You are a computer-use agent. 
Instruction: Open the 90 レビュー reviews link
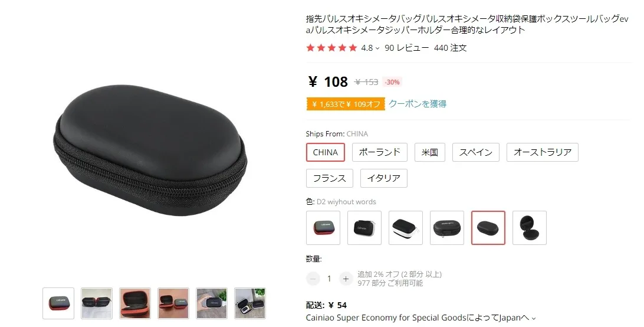(406, 48)
